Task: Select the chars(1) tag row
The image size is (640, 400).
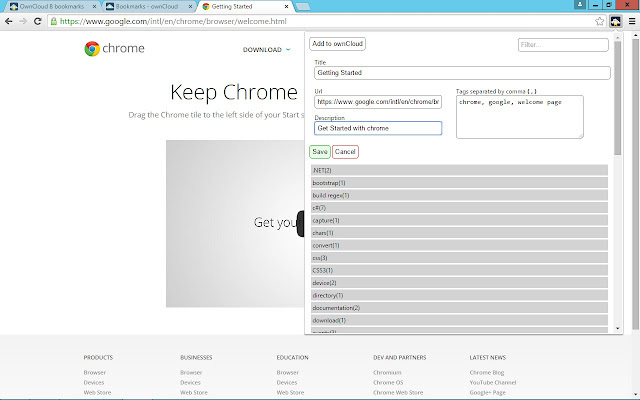Action: (x=459, y=233)
